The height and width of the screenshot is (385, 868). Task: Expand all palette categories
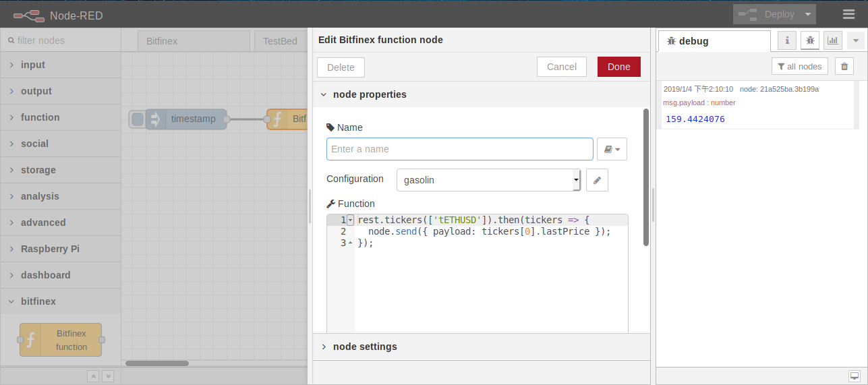[107, 376]
